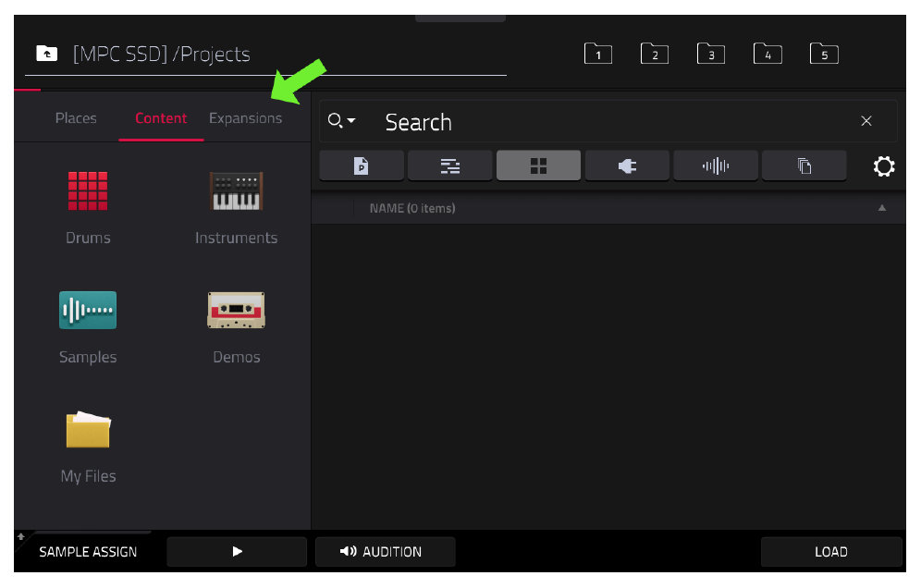Select the Content tab
The width and height of the screenshot is (921, 588).
pyautogui.click(x=161, y=118)
